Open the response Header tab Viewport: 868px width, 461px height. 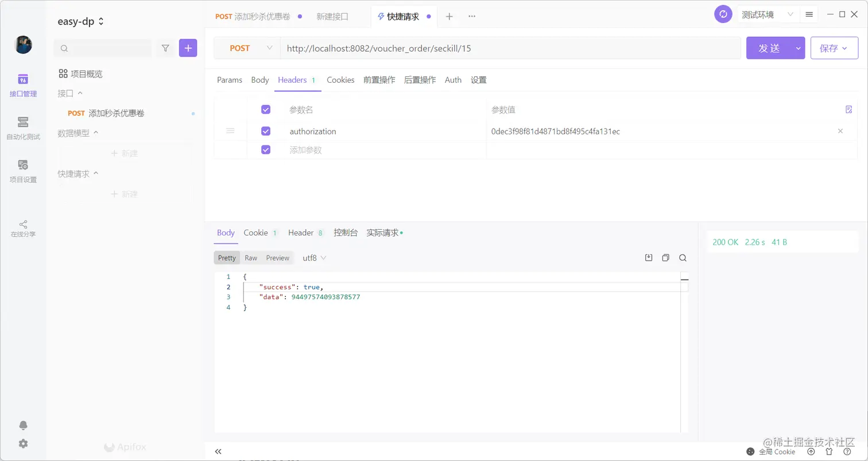coord(306,233)
